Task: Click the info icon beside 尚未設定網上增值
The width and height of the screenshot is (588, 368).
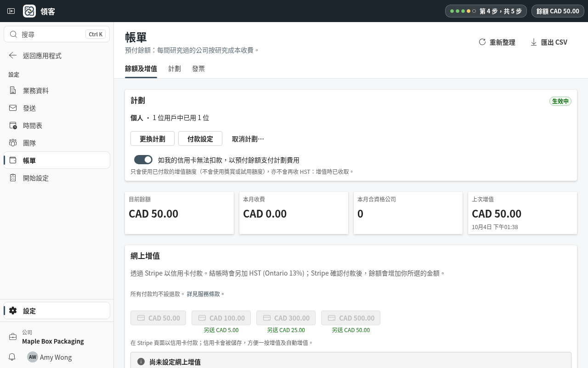Action: (141, 362)
